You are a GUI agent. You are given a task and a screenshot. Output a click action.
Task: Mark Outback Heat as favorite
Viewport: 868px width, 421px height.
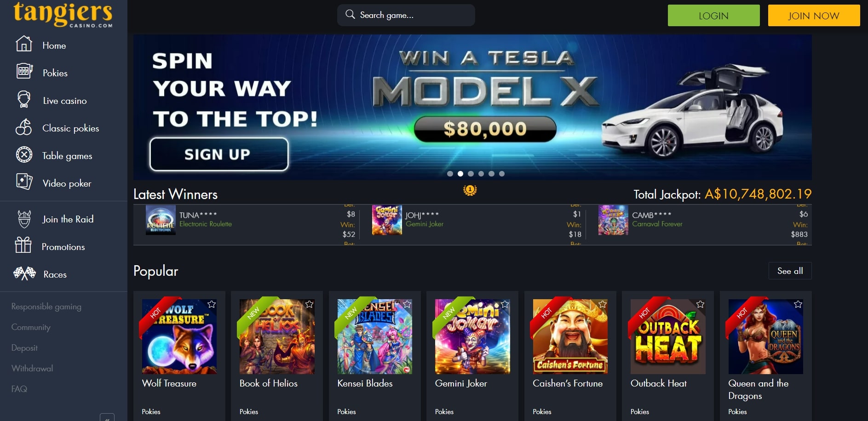(x=700, y=304)
